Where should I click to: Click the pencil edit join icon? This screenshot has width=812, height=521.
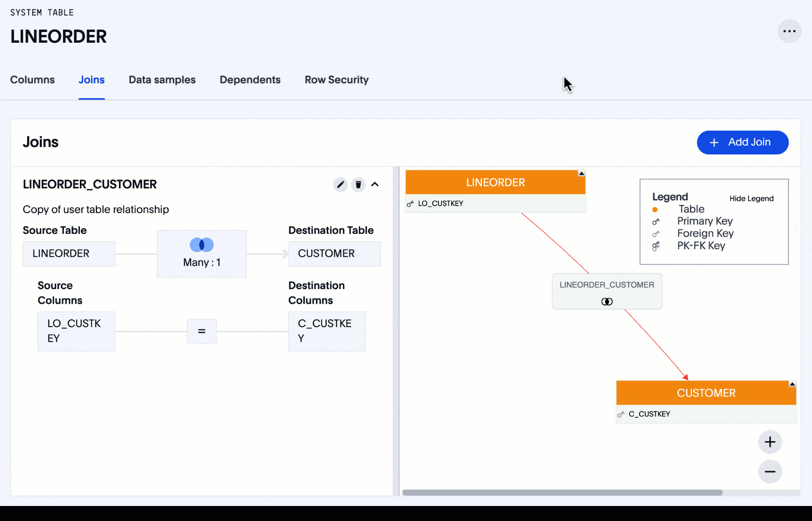pyautogui.click(x=340, y=184)
